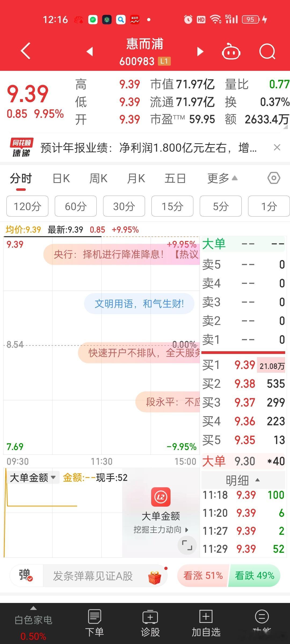Viewport: 290px width, 644px height.
Task: Tap the 惠而浦 stock title
Action: coord(145,44)
